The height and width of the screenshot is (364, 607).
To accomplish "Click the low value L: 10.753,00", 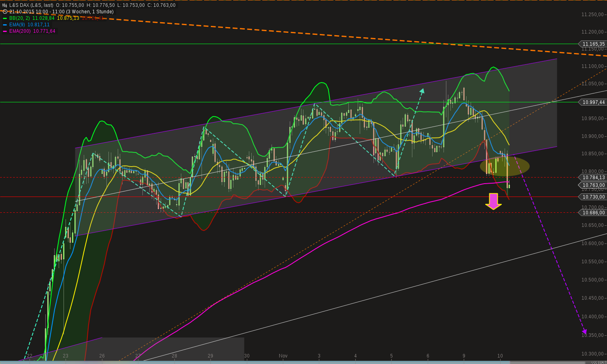I will click(x=131, y=5).
